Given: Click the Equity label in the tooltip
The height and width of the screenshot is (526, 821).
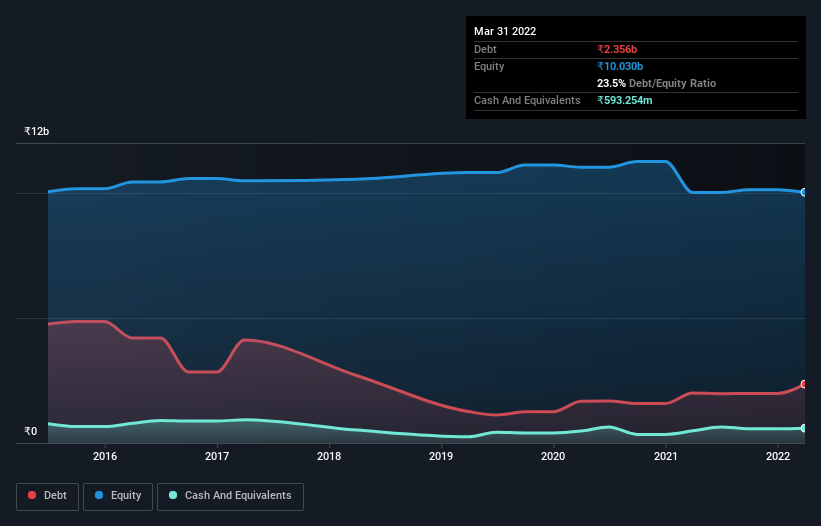Looking at the screenshot, I should (489, 66).
